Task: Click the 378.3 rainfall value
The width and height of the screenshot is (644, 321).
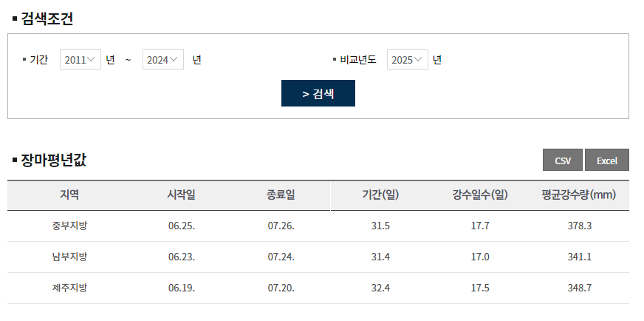Action: (x=580, y=226)
